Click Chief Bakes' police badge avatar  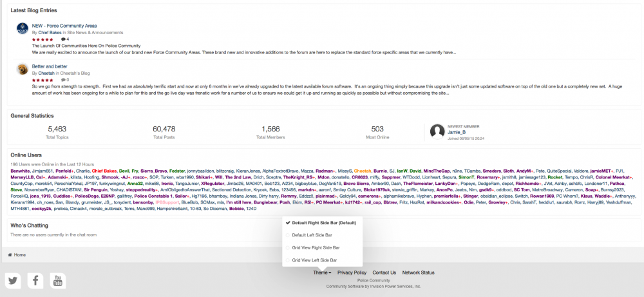pos(22,29)
